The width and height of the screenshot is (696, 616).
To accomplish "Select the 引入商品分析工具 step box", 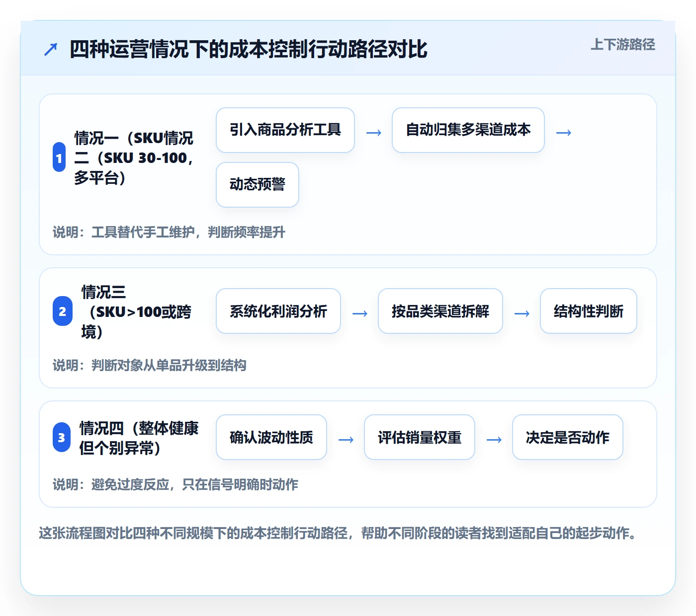I will (285, 130).
